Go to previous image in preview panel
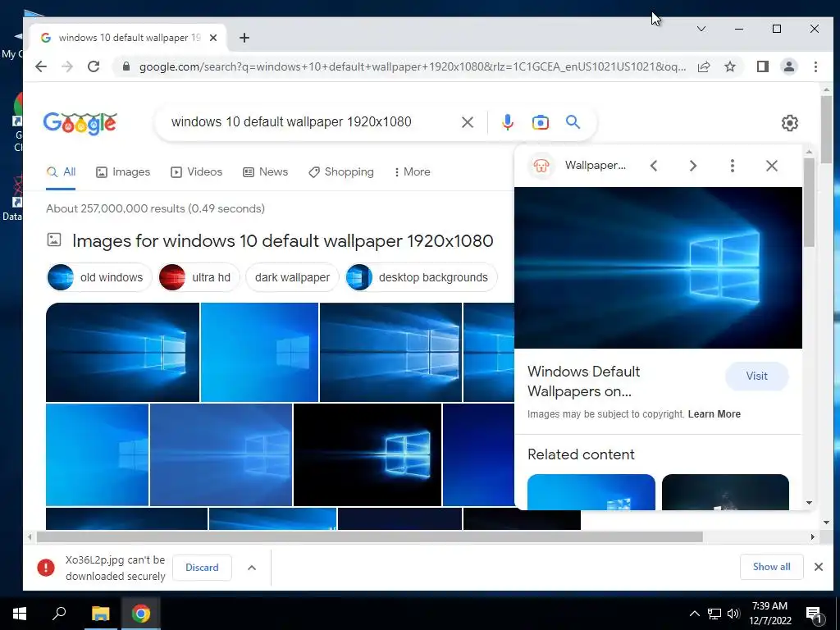The image size is (840, 630). point(654,166)
